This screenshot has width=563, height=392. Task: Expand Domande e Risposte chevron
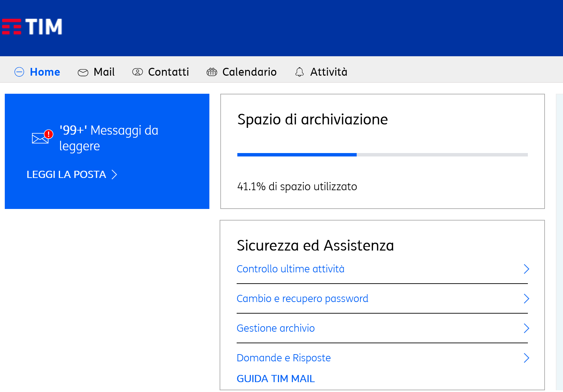coord(526,358)
